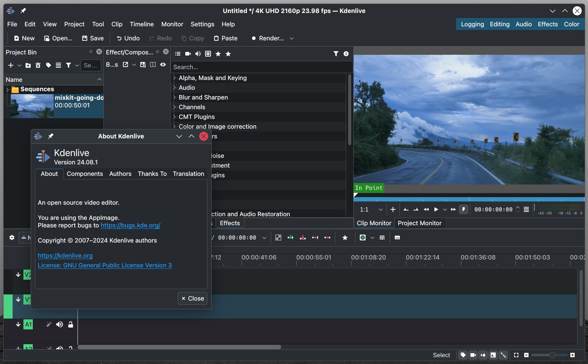Show custom effects icon in Effects panel
Viewport: 588px width, 364px height.
pos(208,54)
